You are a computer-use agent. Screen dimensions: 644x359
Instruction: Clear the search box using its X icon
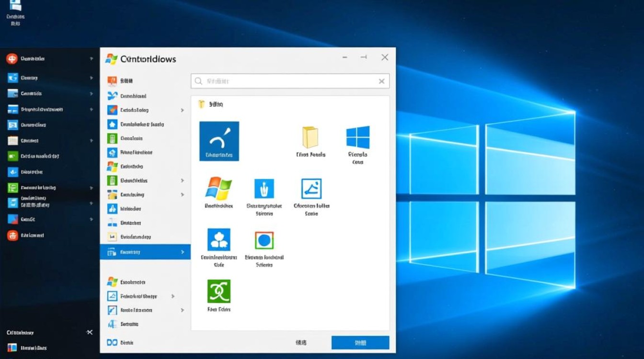pyautogui.click(x=381, y=81)
